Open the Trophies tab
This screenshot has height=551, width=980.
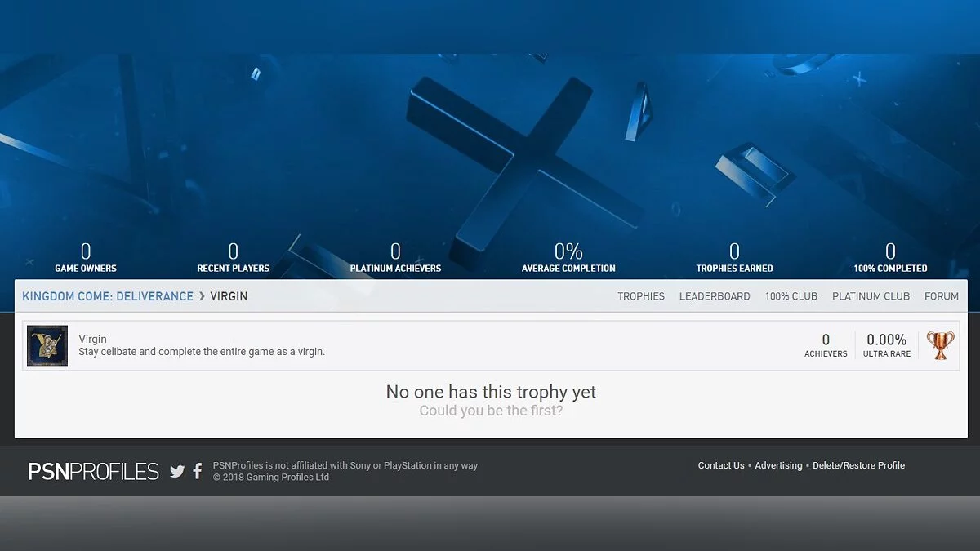[641, 296]
